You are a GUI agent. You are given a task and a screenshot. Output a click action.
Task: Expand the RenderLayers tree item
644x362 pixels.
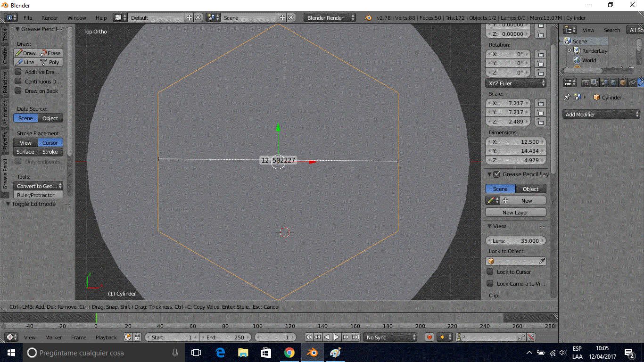click(x=569, y=51)
